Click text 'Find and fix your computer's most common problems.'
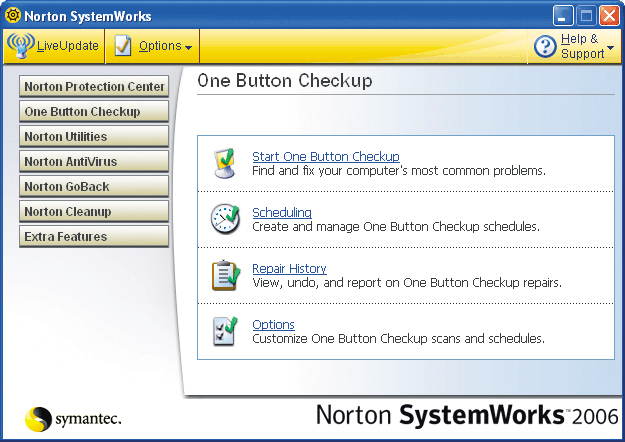 [x=399, y=171]
